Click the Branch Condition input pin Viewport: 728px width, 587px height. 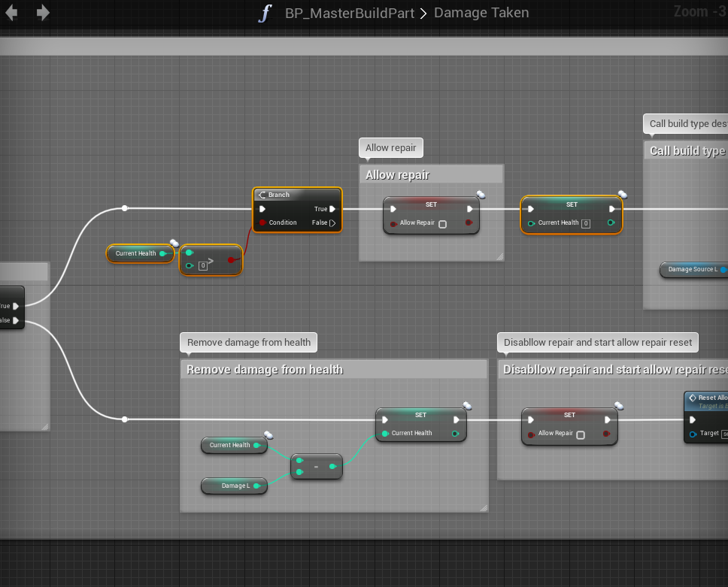(262, 222)
